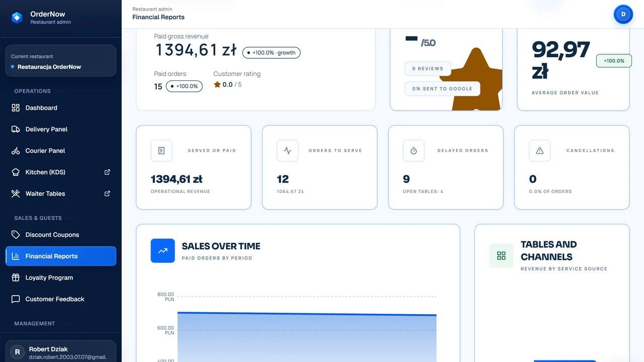Click the Customer Feedback chat icon
Screen dimensions: 644x362
tap(16, 299)
